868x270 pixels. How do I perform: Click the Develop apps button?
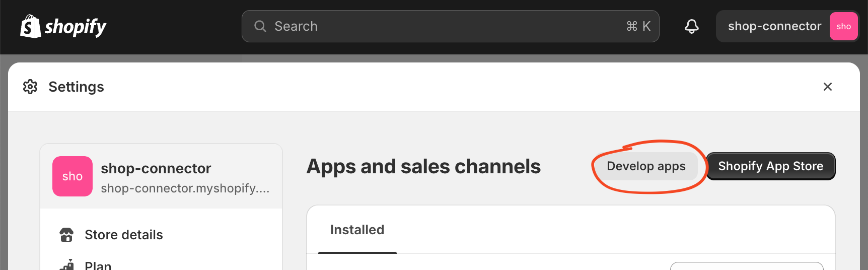point(646,166)
